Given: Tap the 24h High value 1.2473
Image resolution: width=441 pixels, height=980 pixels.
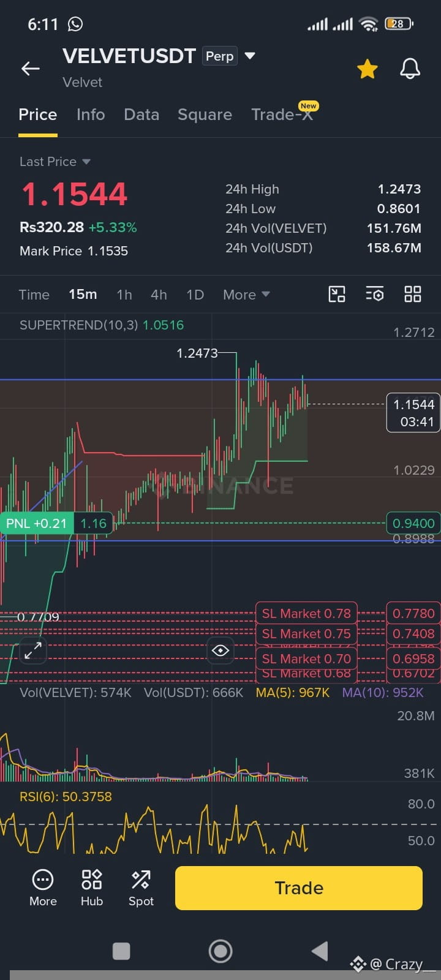Looking at the screenshot, I should [399, 189].
